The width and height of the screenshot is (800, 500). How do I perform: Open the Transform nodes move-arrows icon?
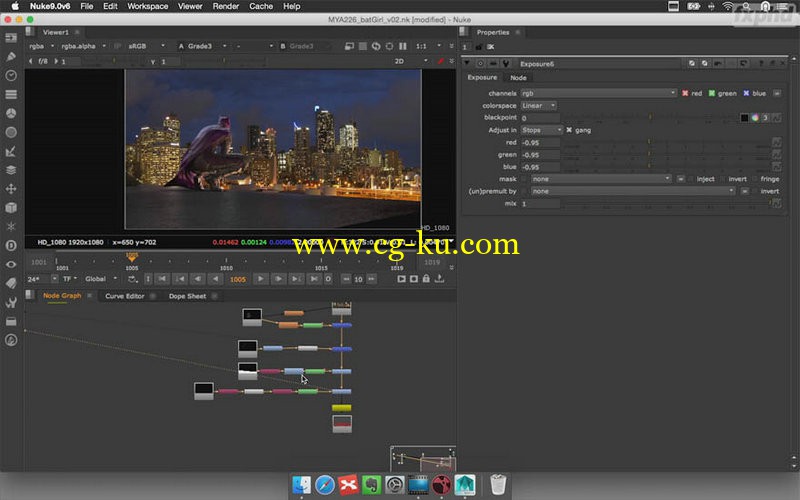coord(11,189)
